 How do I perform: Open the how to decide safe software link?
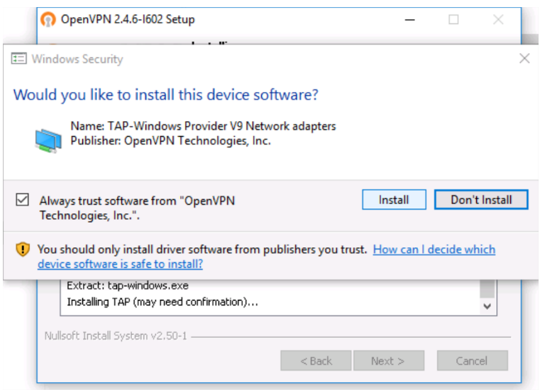coord(434,250)
